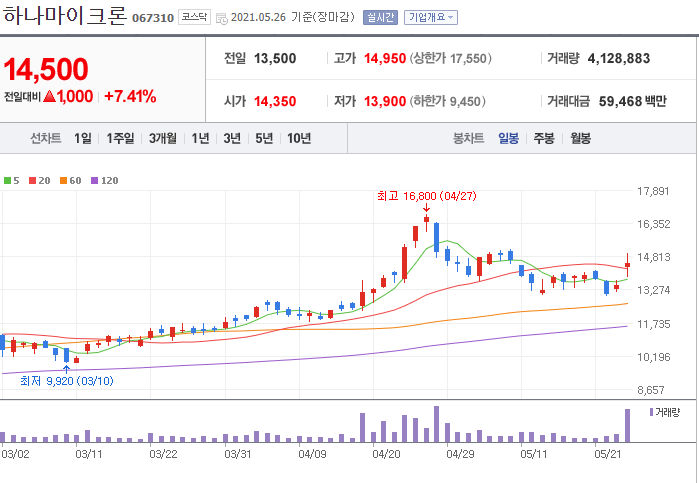The width and height of the screenshot is (699, 483).
Task: Click the 고가 value 14,950
Action: [x=385, y=58]
